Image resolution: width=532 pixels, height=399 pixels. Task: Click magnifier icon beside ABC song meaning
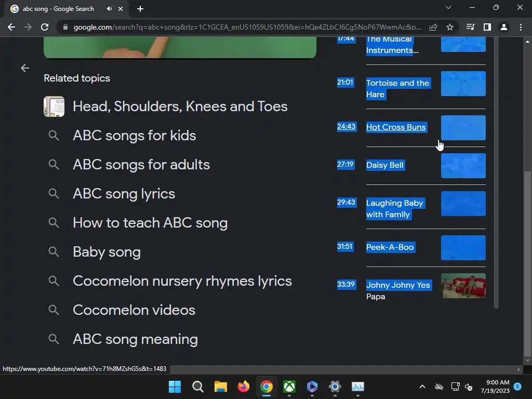54,339
